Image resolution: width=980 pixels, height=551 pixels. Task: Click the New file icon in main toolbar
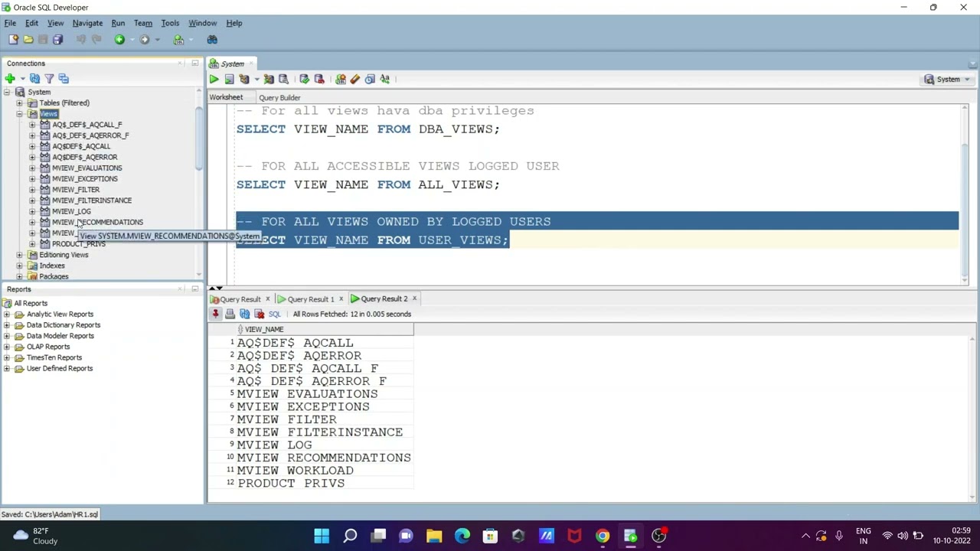tap(13, 40)
